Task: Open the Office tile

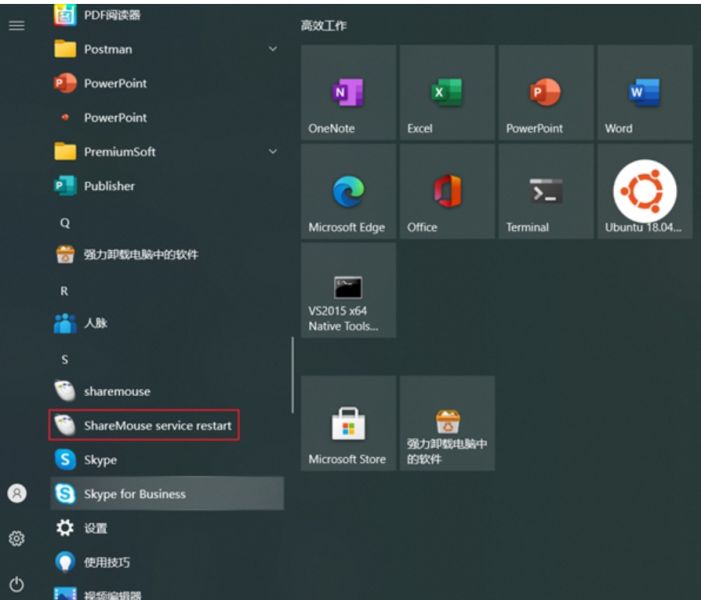Action: (447, 191)
